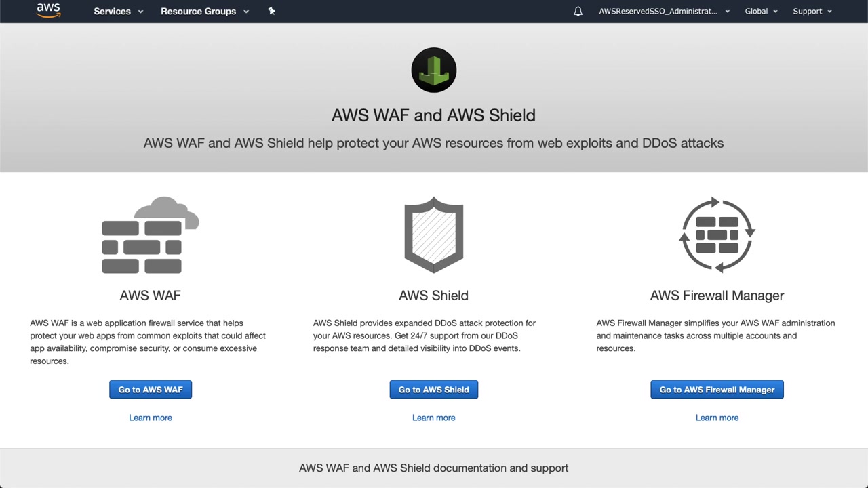Click the pushpin shortcut icon
The height and width of the screenshot is (488, 868).
click(x=271, y=11)
